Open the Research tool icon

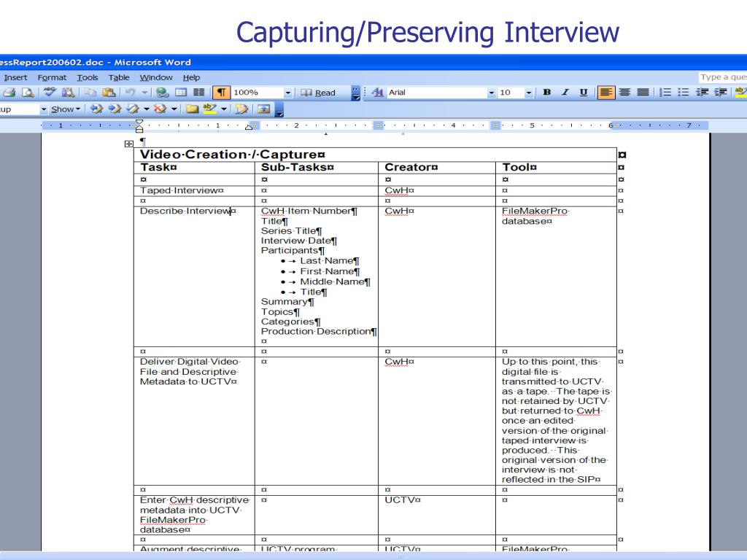pos(68,93)
